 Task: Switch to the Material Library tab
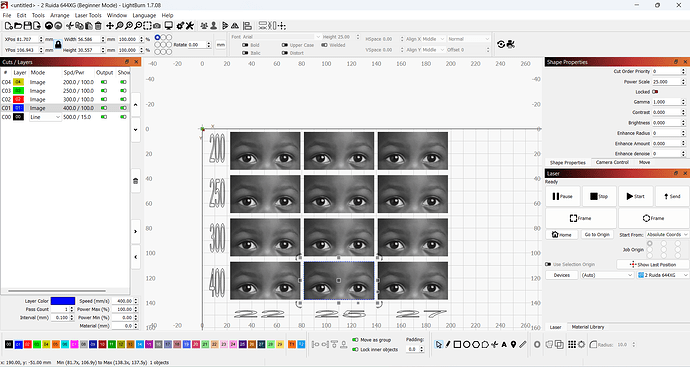[x=587, y=327]
